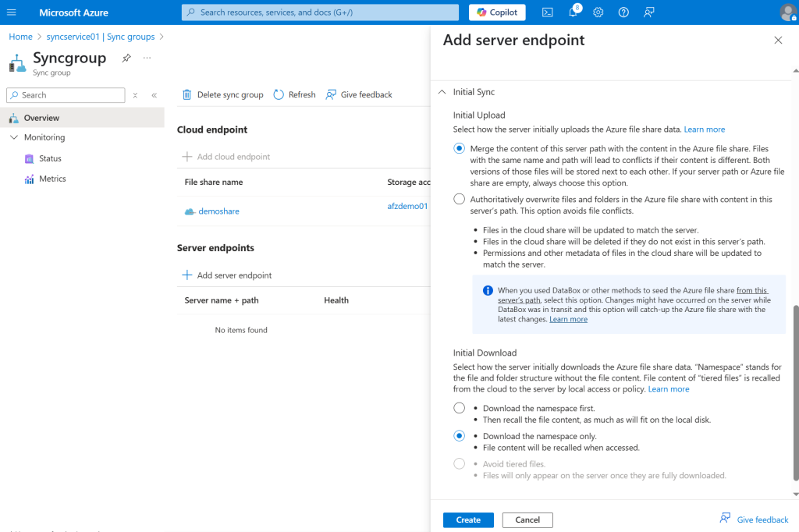Click Give feedback in the toolbar
The image size is (799, 532).
[x=359, y=95]
